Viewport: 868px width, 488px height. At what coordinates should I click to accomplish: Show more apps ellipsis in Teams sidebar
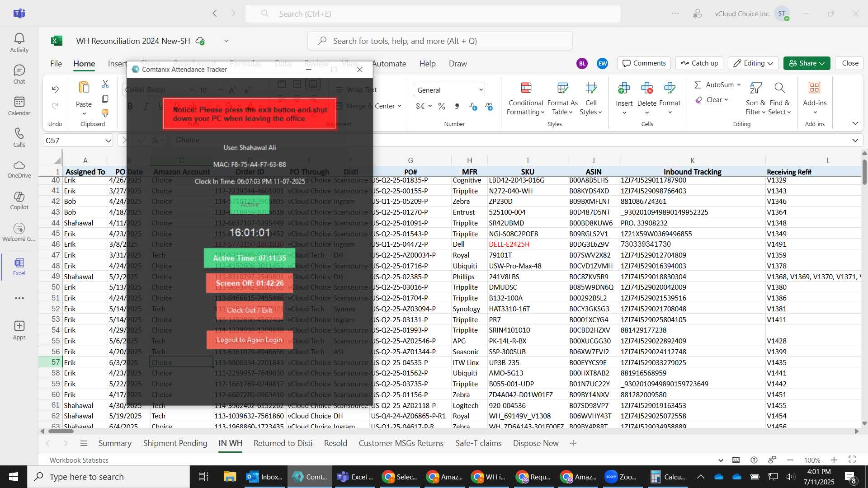coord(19,298)
